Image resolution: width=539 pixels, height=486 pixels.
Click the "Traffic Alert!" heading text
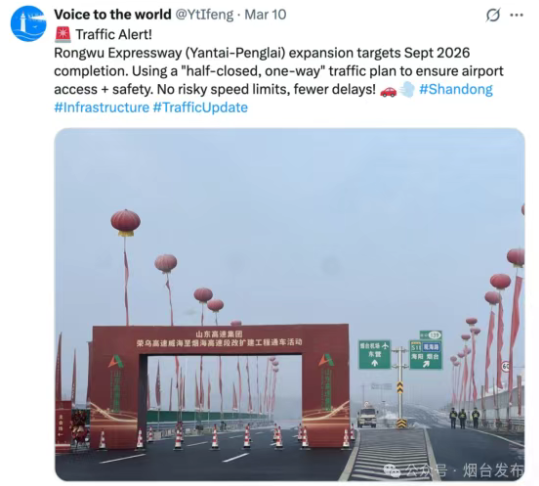click(113, 35)
